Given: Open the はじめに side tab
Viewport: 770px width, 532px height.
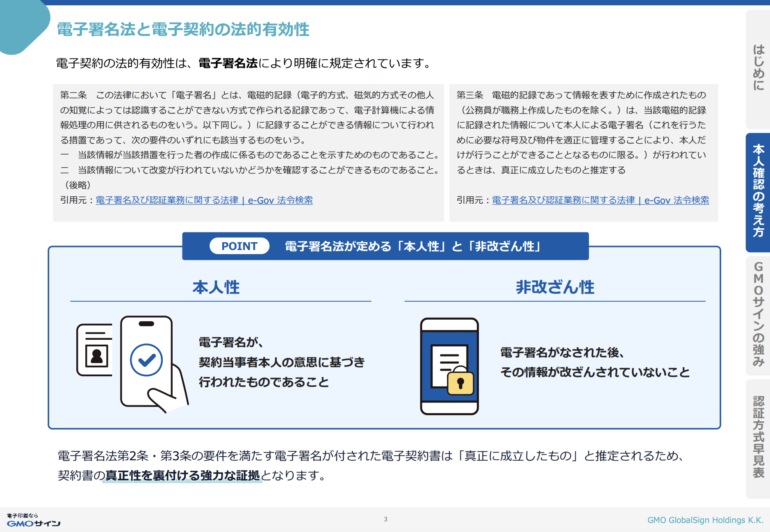Looking at the screenshot, I should pyautogui.click(x=758, y=69).
